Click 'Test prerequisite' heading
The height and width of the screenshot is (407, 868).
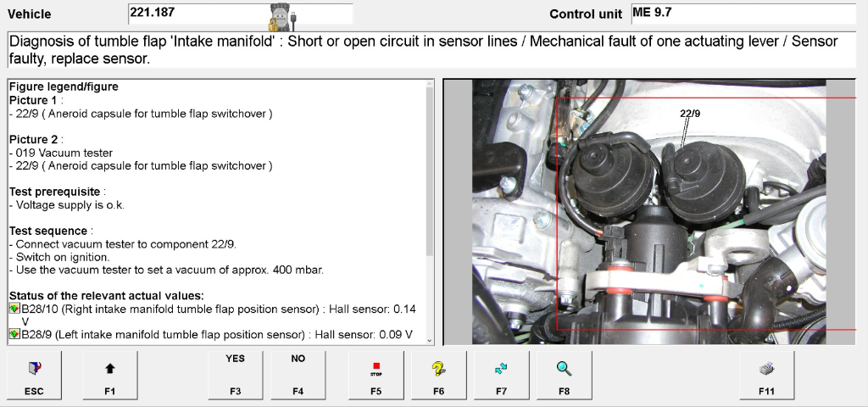pos(55,192)
